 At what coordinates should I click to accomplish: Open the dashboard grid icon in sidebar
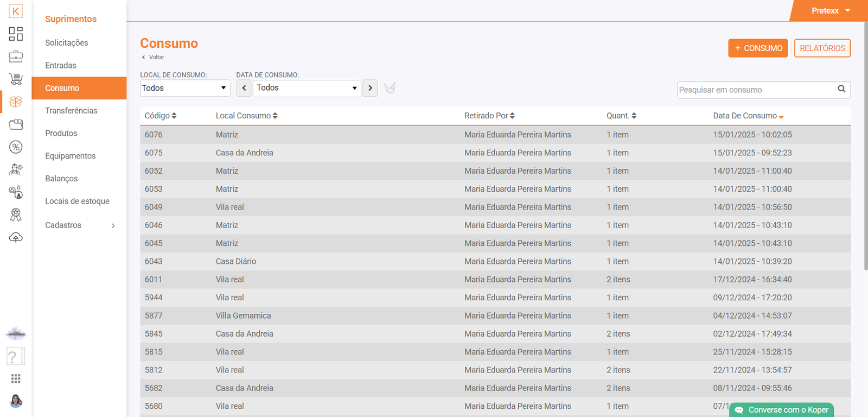point(16,34)
